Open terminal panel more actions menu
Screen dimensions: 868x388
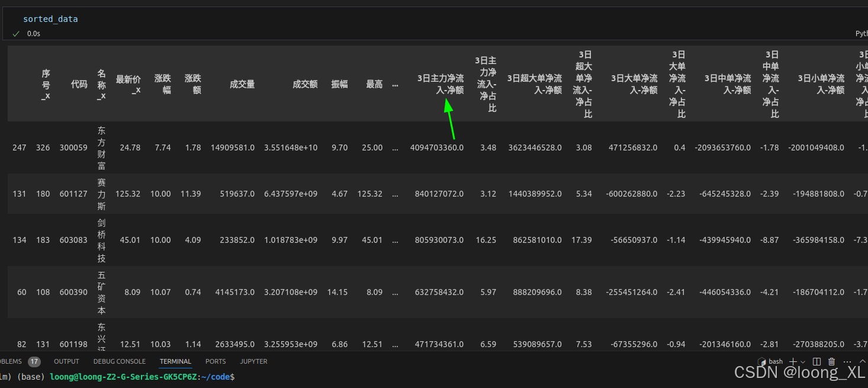[x=847, y=361]
